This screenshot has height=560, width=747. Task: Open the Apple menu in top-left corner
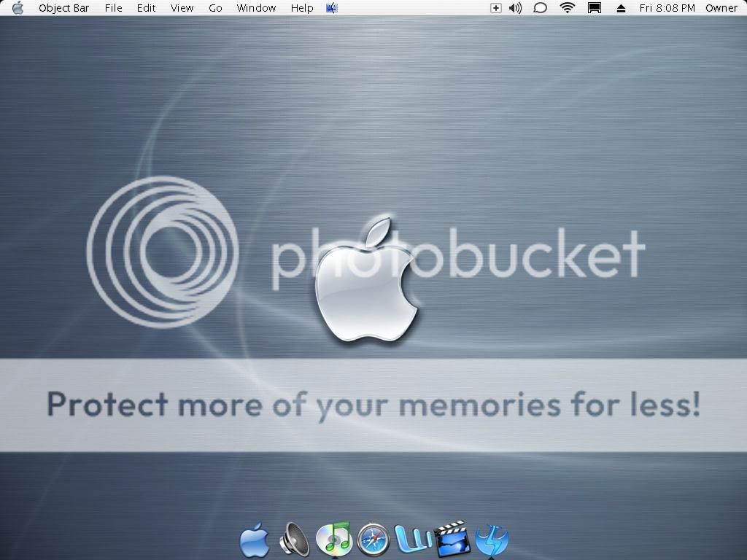coord(18,8)
